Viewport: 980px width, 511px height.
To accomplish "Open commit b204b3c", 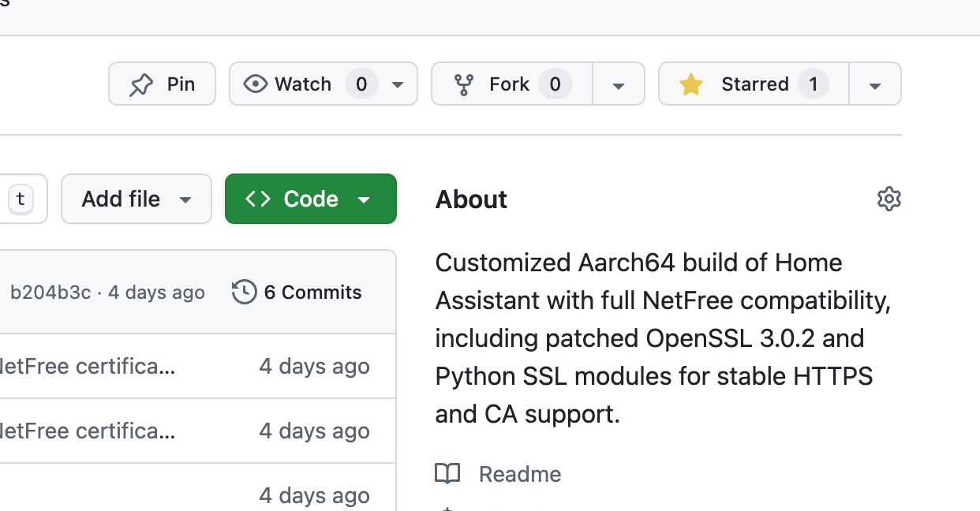I will click(x=50, y=293).
